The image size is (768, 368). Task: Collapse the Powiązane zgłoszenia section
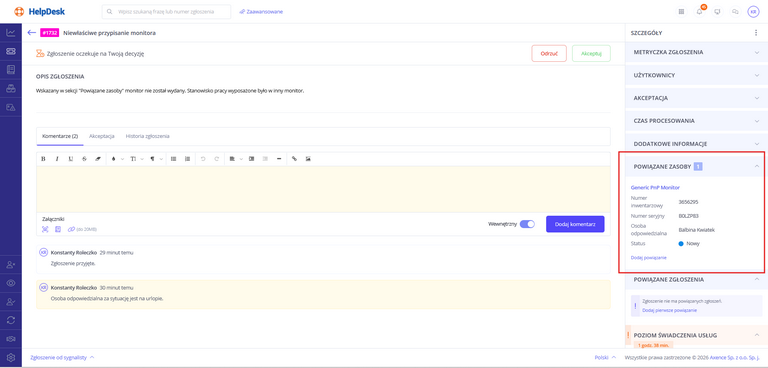coord(694,279)
